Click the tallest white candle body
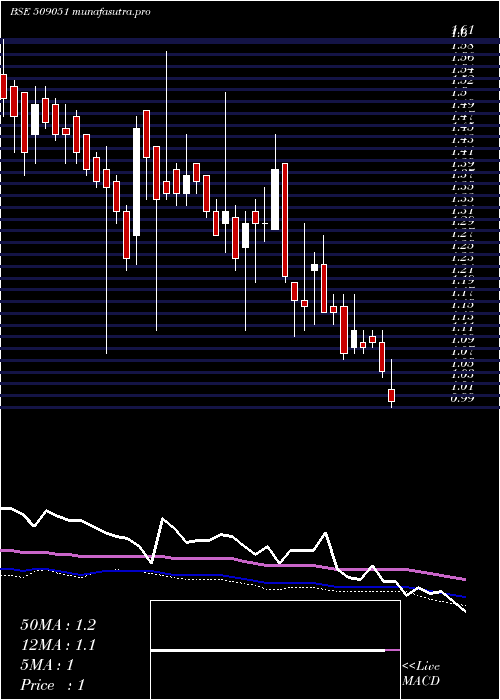This screenshot has width=500, height=700. [136, 182]
